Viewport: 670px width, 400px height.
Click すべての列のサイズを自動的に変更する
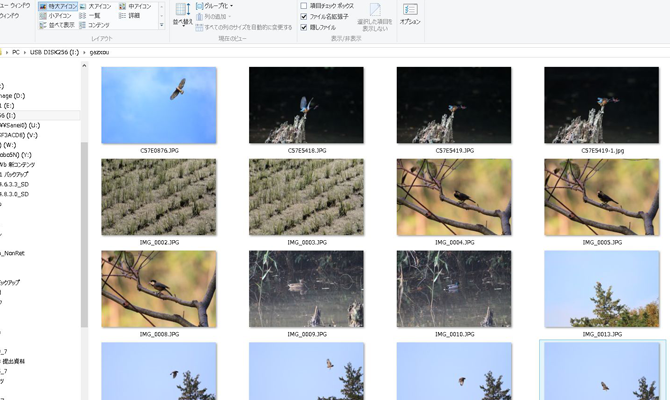pyautogui.click(x=244, y=27)
